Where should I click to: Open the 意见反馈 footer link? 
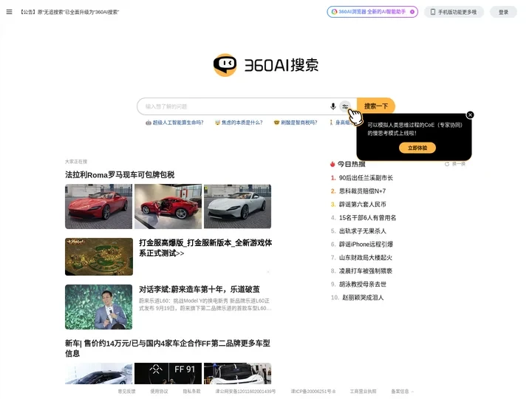pyautogui.click(x=126, y=391)
